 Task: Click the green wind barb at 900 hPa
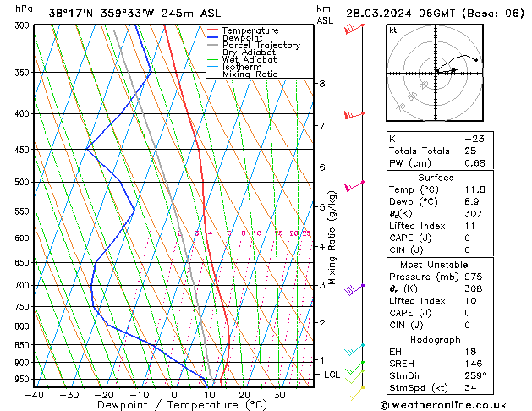click(355, 368)
